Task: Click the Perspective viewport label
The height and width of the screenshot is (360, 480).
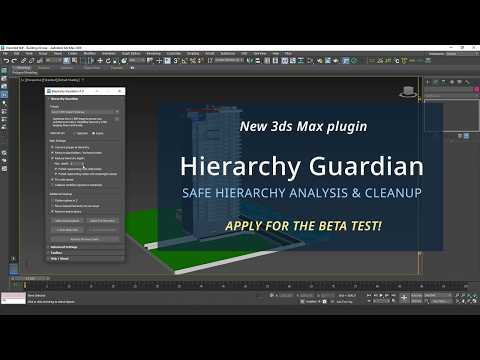Action: [35, 80]
